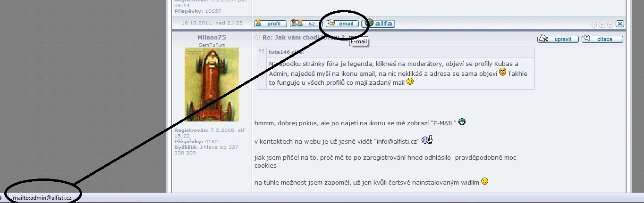644x203 pixels.
Task: Click the thumbs-up emoticon after info@alfisti.cz
Action: point(427,140)
